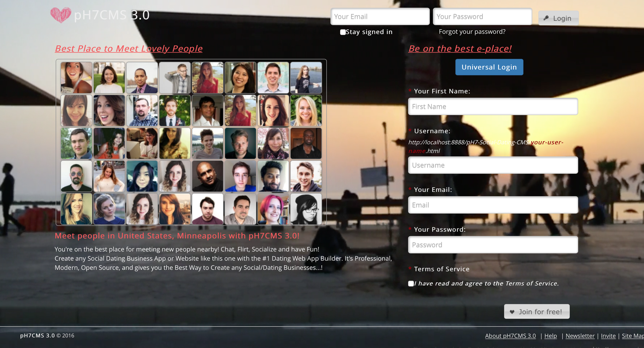Toggle the Stay signed in checkbox
The image size is (644, 348).
pos(343,32)
